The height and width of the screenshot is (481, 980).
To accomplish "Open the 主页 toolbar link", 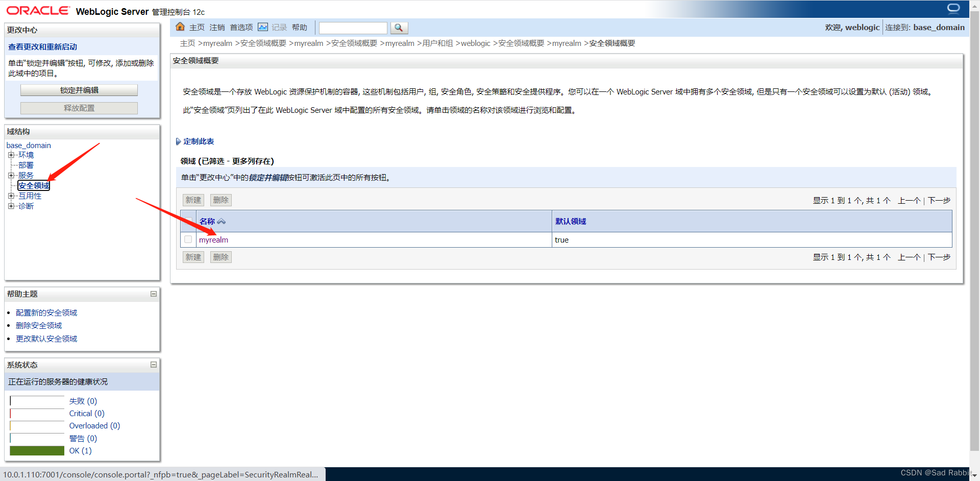I will 197,28.
